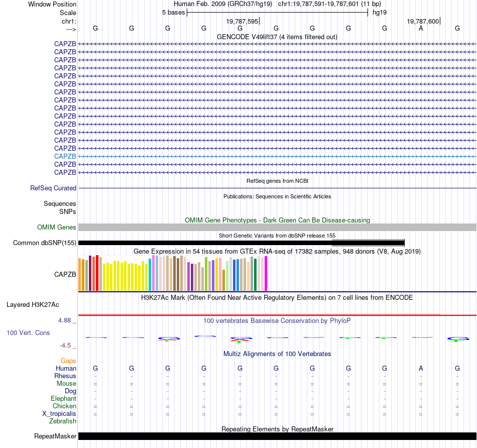Click the H3K27Ac Mark ENCODE track title
The image size is (477, 448).
[x=277, y=298]
